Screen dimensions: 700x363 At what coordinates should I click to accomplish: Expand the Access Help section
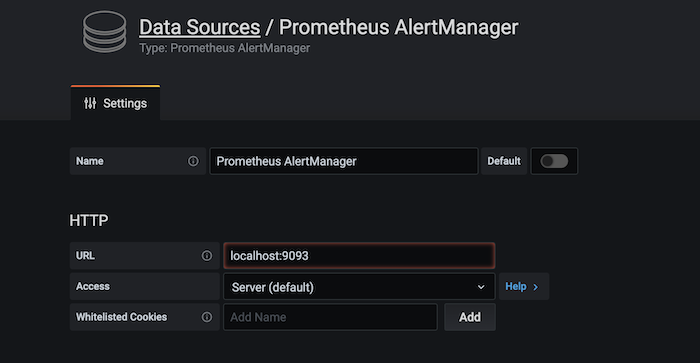click(523, 286)
